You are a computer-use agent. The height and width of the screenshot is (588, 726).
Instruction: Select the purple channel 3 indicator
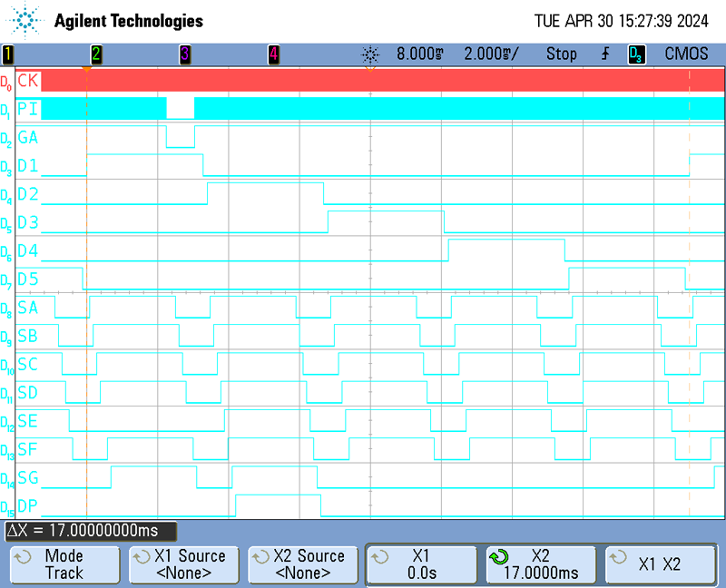185,54
